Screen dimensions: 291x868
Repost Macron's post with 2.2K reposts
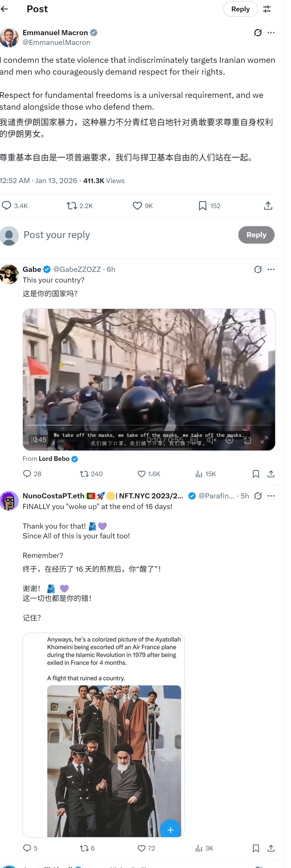point(80,206)
